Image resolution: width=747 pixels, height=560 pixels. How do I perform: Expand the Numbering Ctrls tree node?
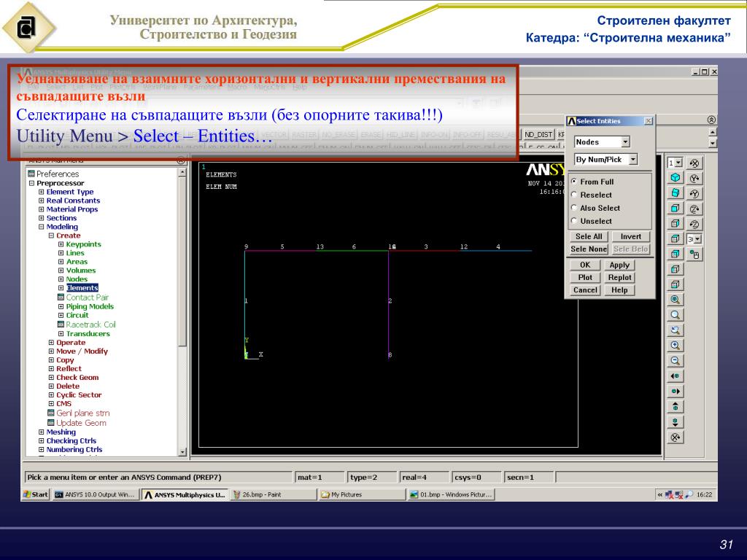(x=42, y=449)
